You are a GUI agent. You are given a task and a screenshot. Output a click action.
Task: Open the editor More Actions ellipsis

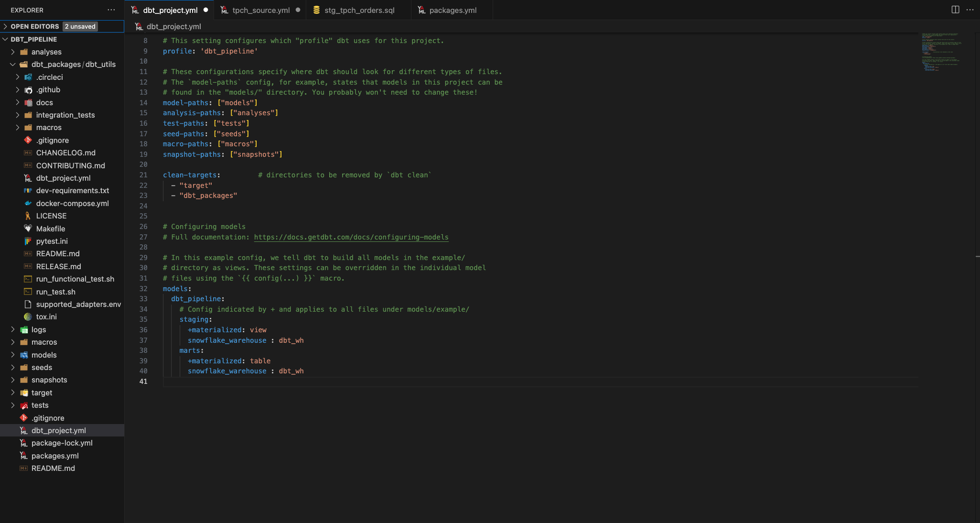tap(969, 10)
